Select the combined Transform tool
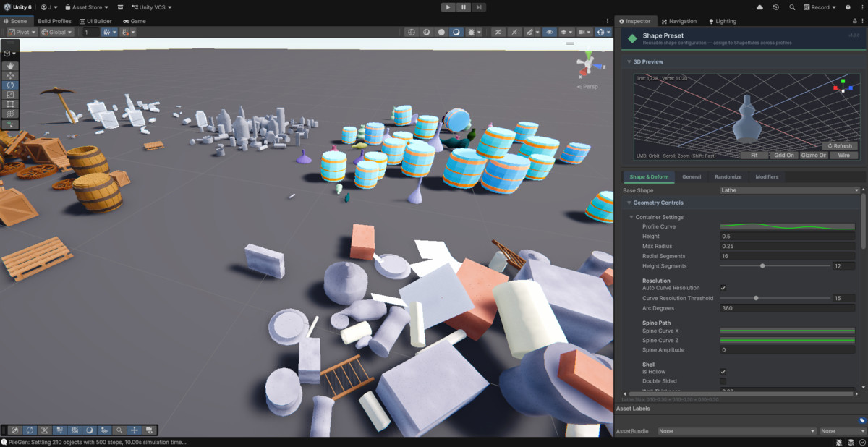Screen dimensions: 868x447 11,114
